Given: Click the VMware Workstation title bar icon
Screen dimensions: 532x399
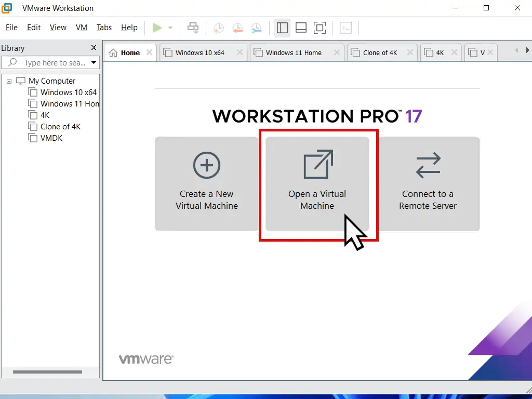Looking at the screenshot, I should (7, 8).
